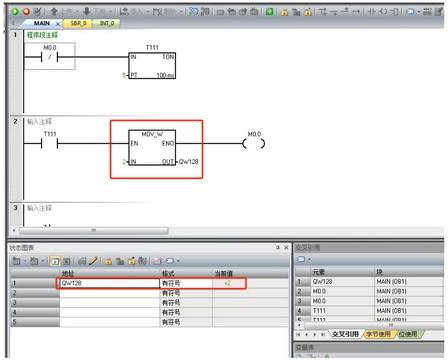448x362 pixels.
Task: Close the status chart panel
Action: [286, 248]
